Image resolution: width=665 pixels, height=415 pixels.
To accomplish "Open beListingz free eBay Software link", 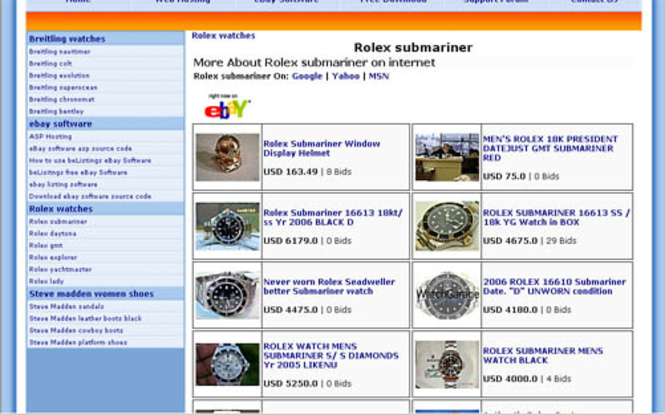I will click(78, 172).
